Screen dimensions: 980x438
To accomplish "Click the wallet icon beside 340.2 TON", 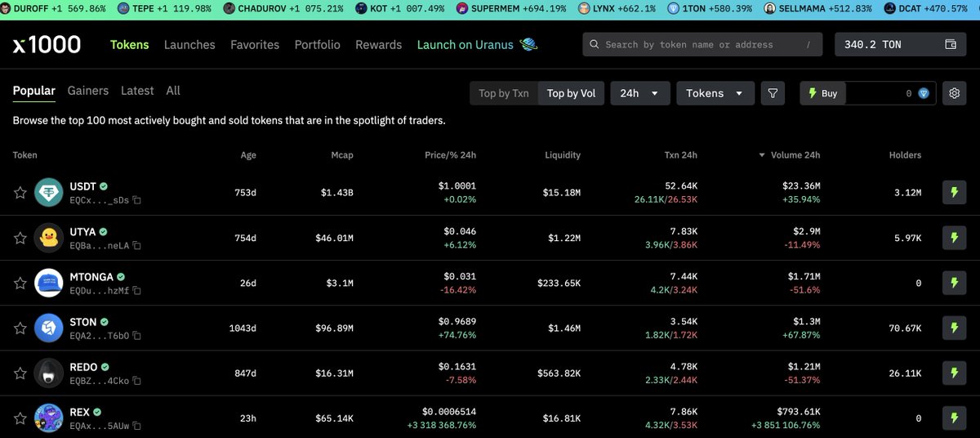I will [951, 44].
